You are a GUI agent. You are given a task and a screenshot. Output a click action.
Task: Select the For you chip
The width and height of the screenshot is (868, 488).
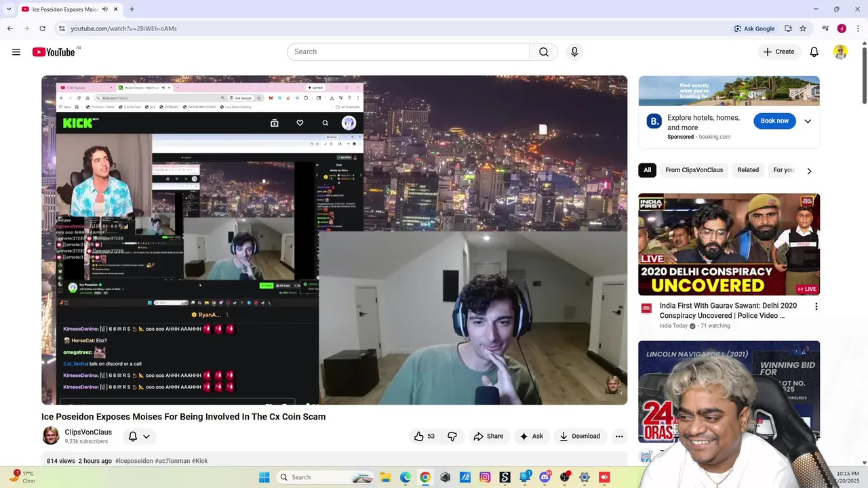tap(783, 170)
